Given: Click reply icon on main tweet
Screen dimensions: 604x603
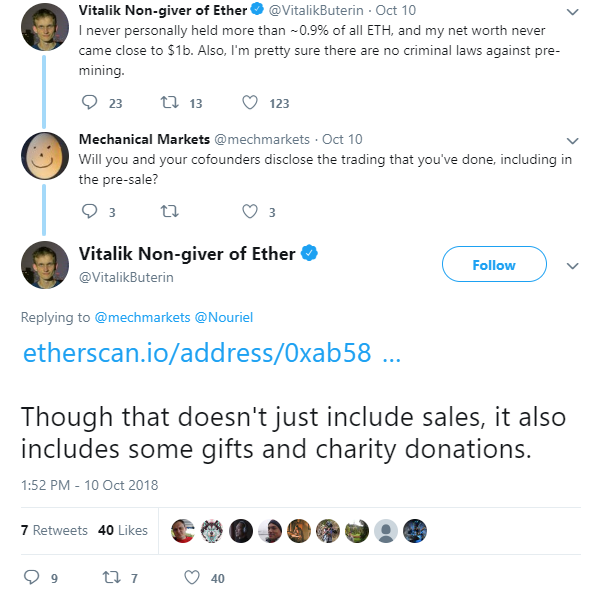Looking at the screenshot, I should [x=31, y=577].
